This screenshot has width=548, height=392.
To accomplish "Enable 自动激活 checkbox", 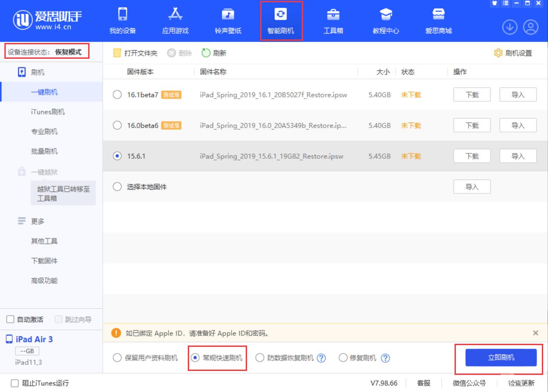I will (x=10, y=320).
